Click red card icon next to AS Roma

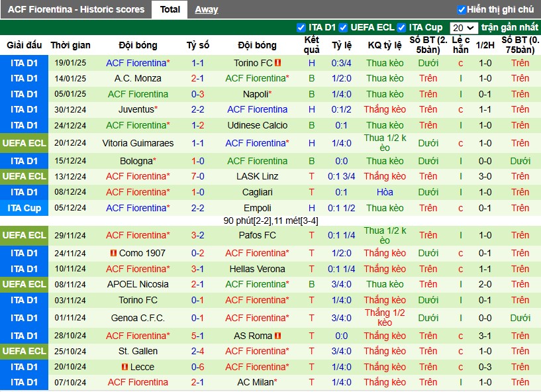pyautogui.click(x=277, y=336)
